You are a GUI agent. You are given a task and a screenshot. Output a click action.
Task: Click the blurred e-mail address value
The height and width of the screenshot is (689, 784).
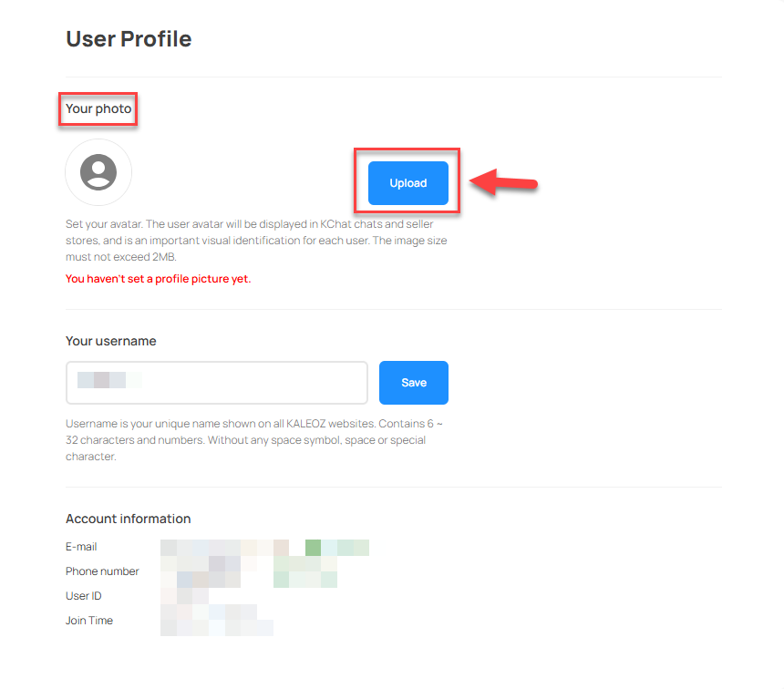[264, 548]
